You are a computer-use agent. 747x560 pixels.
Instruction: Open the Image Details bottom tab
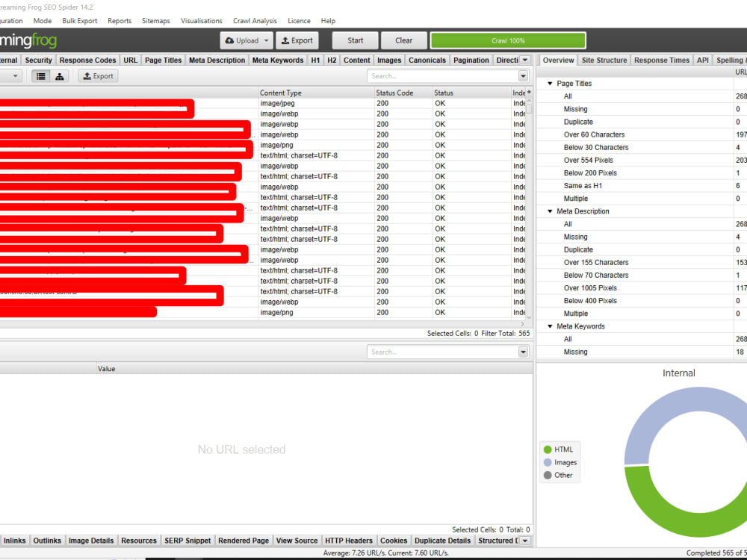click(x=91, y=541)
